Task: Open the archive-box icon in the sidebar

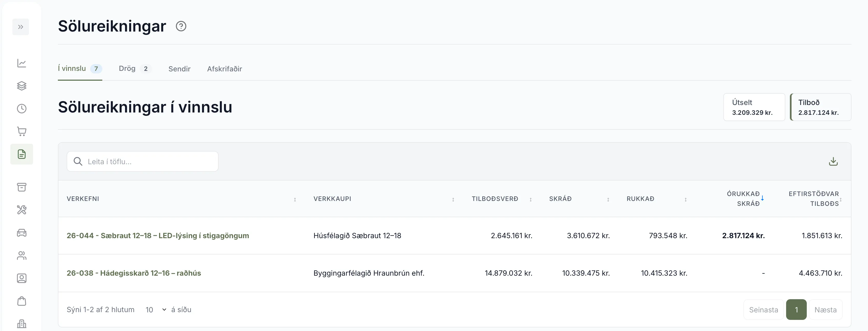Action: tap(21, 187)
